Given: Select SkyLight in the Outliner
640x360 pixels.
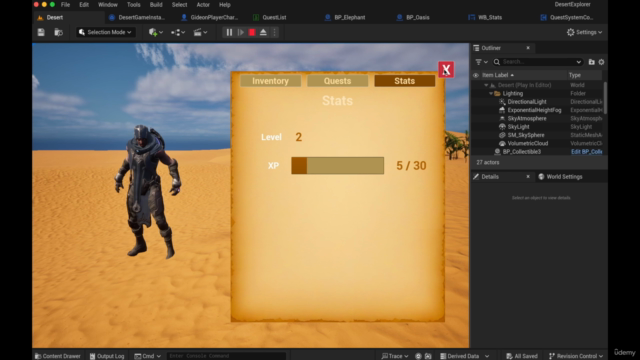Looking at the screenshot, I should (518, 127).
